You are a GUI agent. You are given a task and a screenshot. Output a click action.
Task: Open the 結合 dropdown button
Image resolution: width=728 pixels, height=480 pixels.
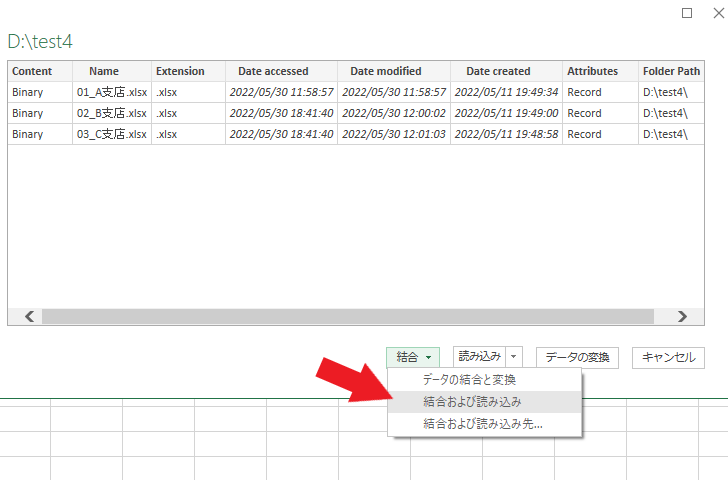point(413,357)
